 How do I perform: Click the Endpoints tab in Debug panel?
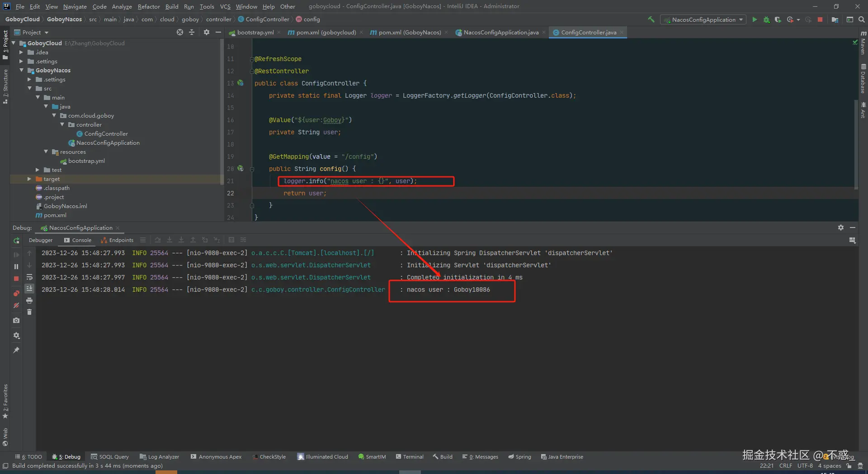117,240
